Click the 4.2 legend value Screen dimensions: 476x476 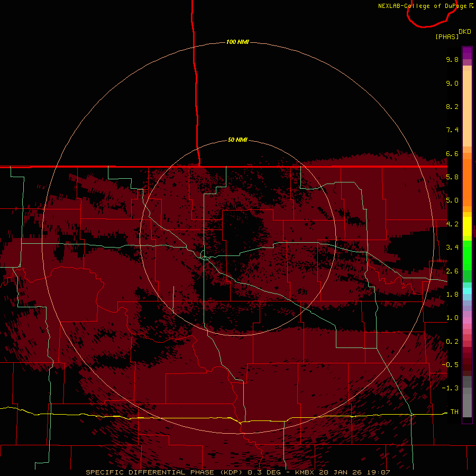click(452, 224)
